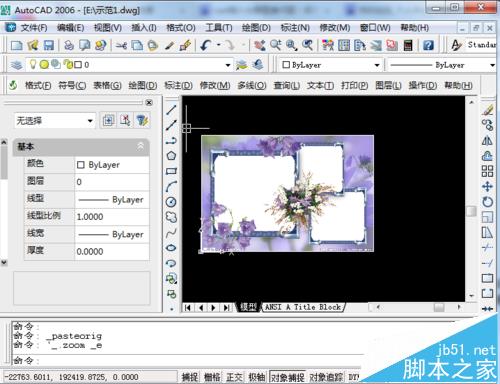Image resolution: width=500 pixels, height=384 pixels.
Task: Open the undo history dropdown arrow
Action: 219,45
